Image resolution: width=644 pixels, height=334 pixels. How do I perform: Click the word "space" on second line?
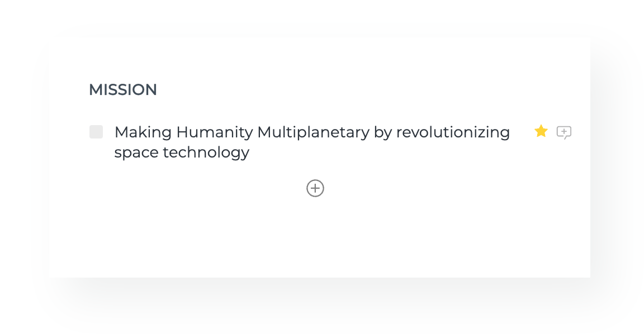pos(136,152)
